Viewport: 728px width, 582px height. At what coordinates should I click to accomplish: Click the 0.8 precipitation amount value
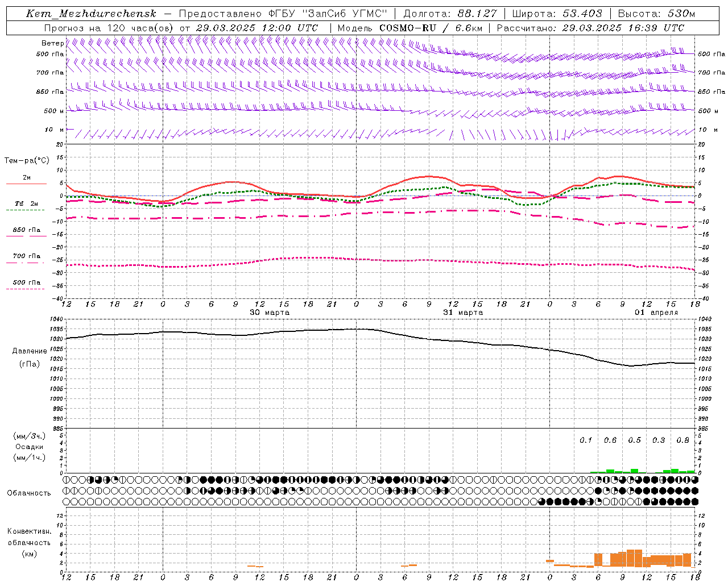coord(683,440)
